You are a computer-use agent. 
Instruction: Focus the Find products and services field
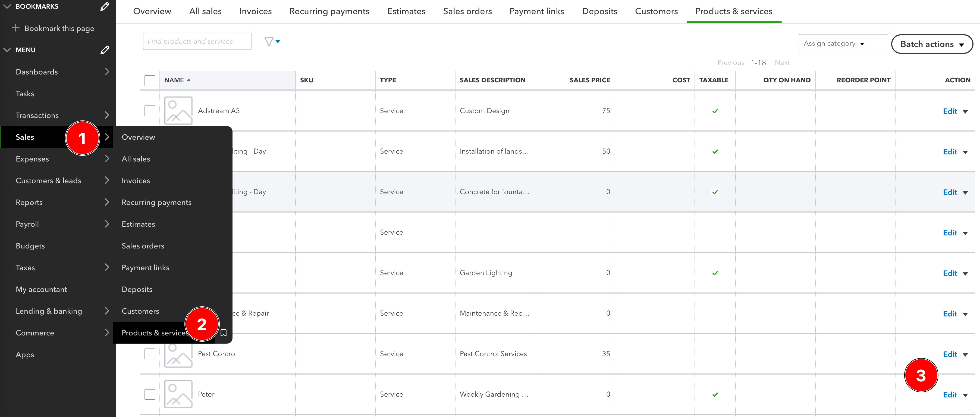click(x=197, y=41)
